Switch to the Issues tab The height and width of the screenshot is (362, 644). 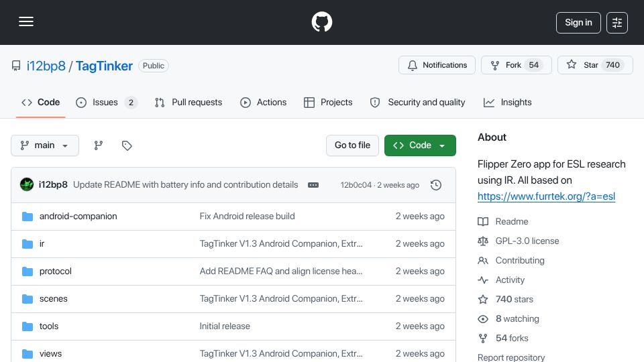107,102
